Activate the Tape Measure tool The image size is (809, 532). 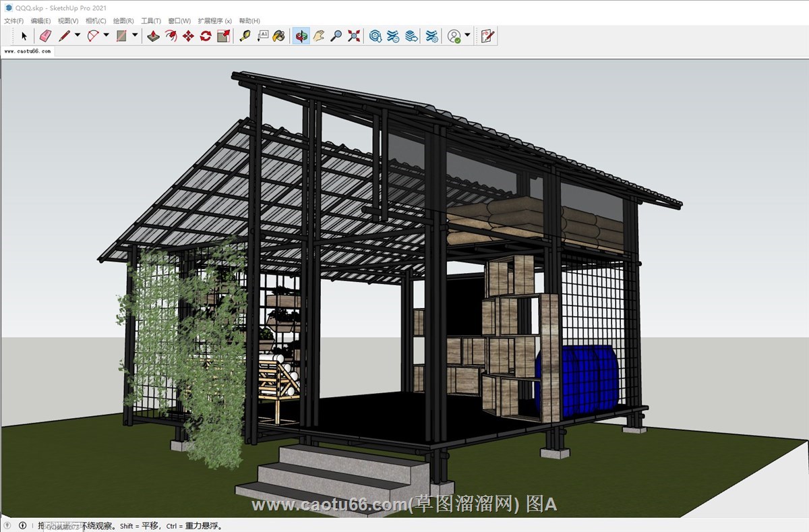[x=245, y=36]
